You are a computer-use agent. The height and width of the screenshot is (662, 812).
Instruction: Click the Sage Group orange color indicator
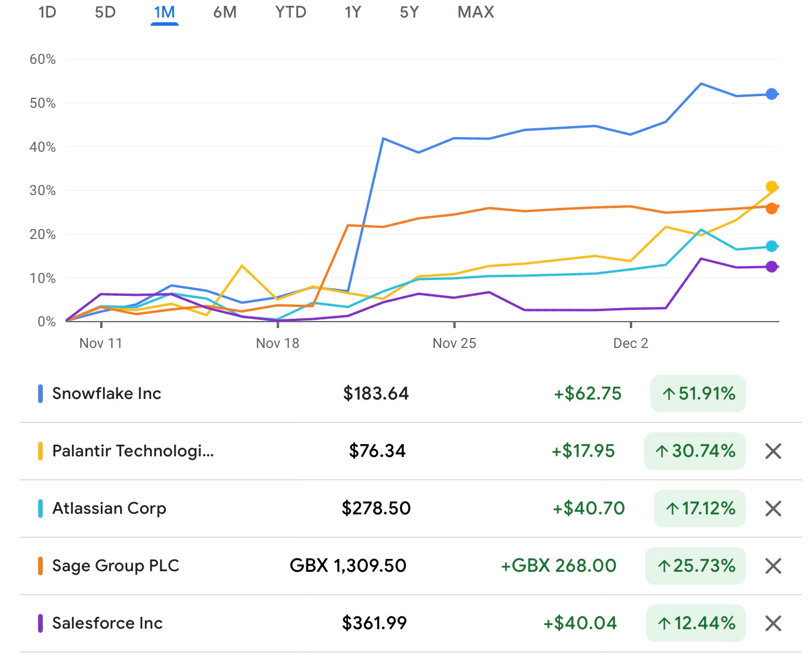pyautogui.click(x=40, y=566)
